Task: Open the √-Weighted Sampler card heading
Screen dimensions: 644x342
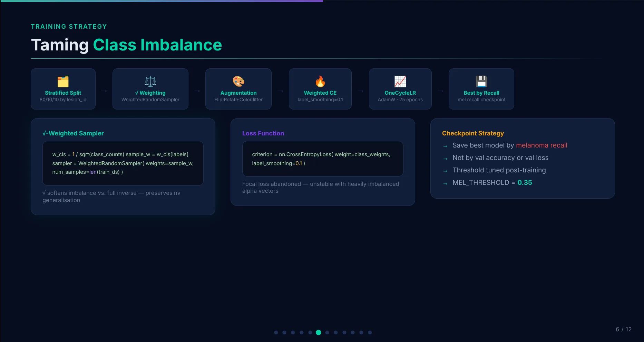Action: pos(73,133)
